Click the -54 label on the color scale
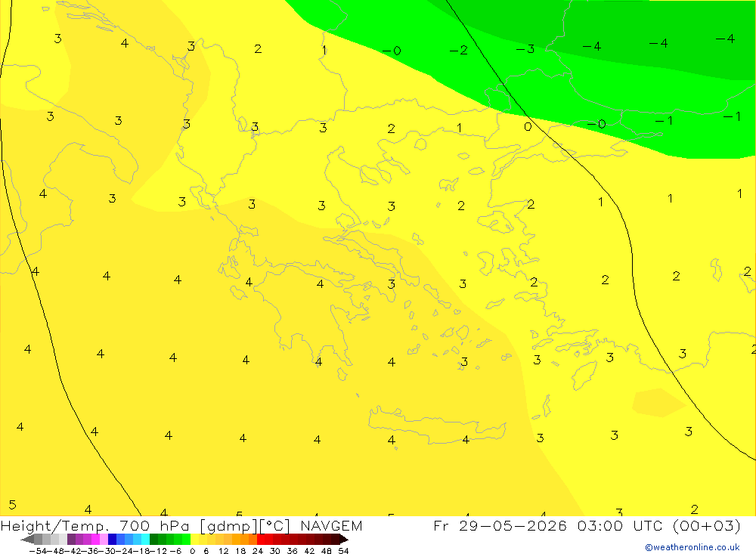The width and height of the screenshot is (756, 554). click(x=38, y=551)
